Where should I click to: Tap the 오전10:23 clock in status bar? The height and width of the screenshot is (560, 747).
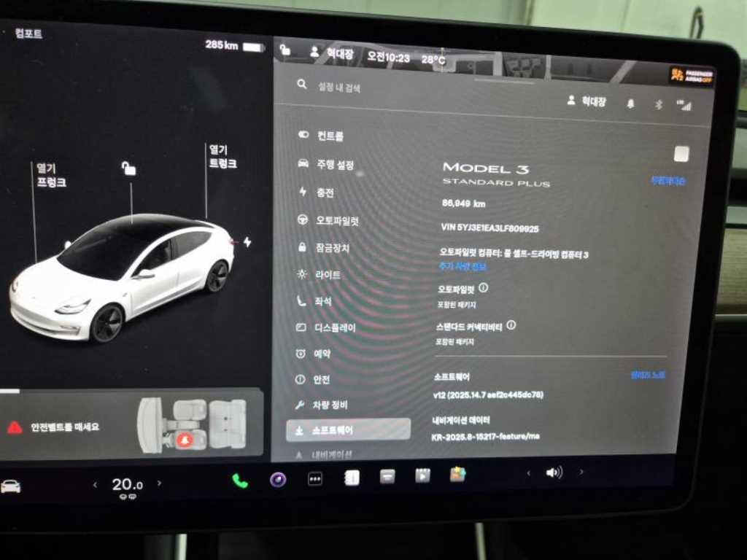(388, 58)
